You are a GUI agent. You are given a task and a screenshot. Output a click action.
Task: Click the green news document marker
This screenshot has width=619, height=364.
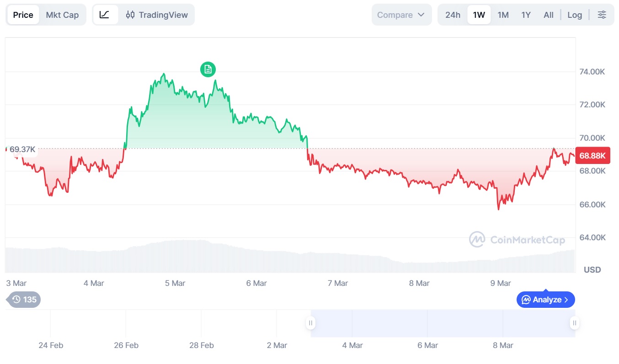pyautogui.click(x=208, y=69)
